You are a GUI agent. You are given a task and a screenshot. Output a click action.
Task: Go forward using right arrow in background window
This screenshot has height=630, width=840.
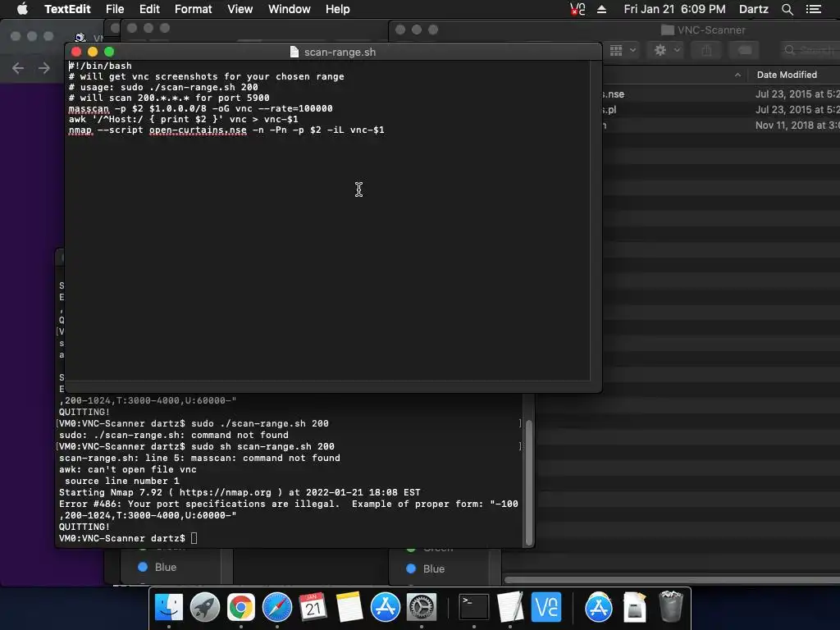(44, 68)
